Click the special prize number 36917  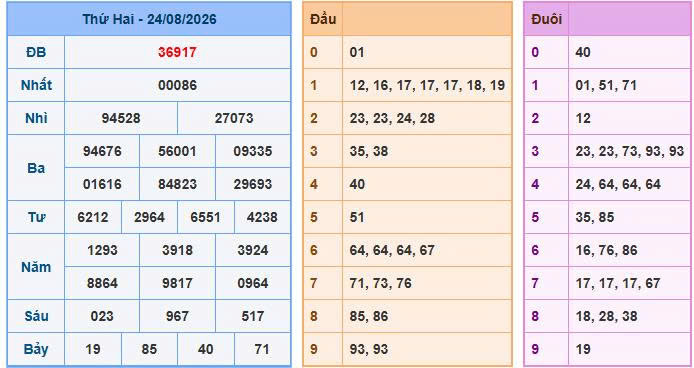click(177, 52)
